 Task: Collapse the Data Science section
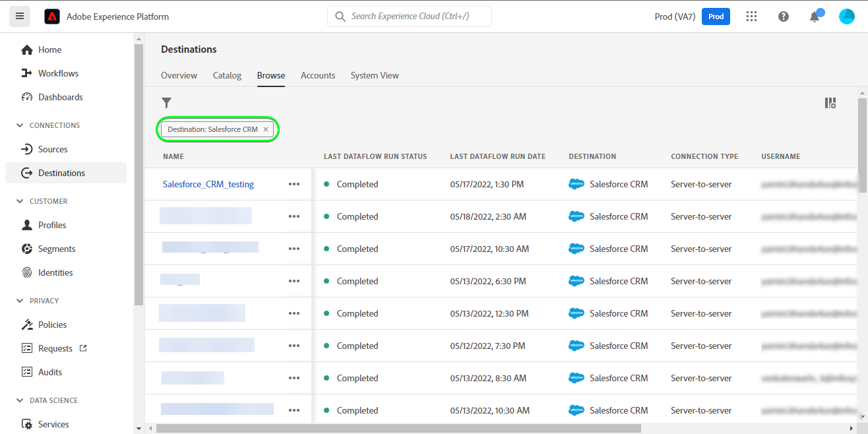pos(20,400)
